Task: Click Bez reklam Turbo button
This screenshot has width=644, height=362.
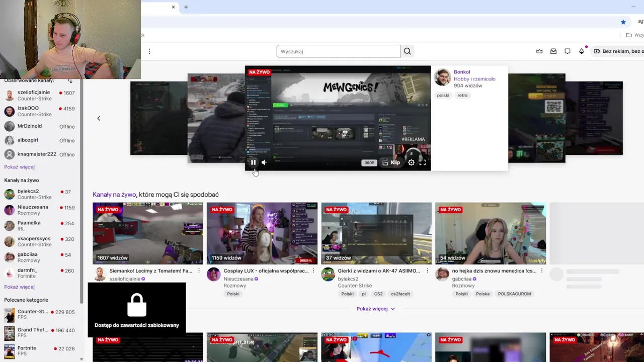Action: [618, 51]
